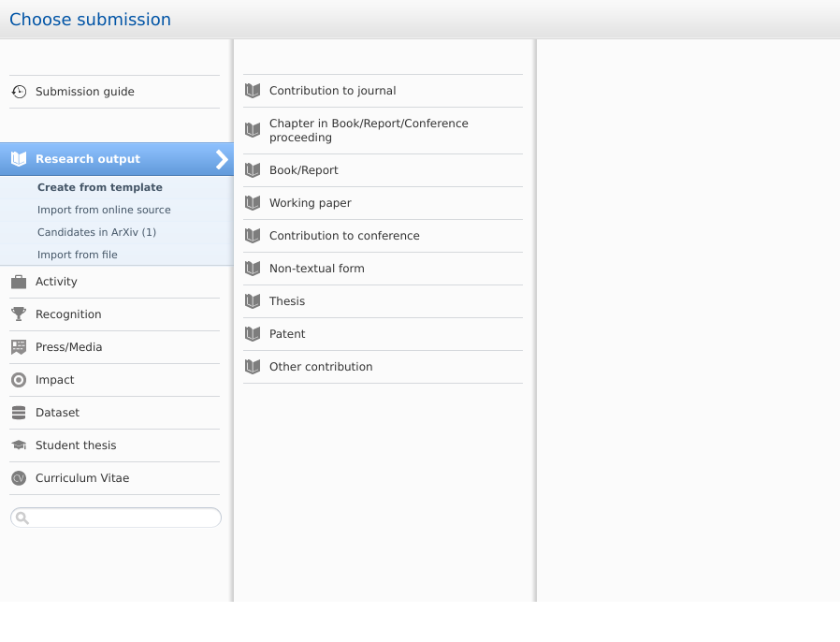Open the Submission guide

pyautogui.click(x=115, y=92)
